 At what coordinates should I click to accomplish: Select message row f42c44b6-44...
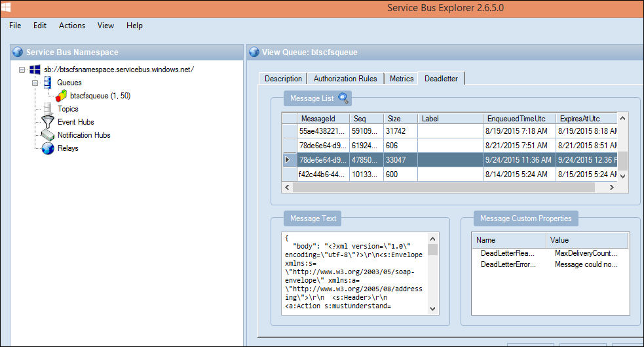pyautogui.click(x=449, y=174)
